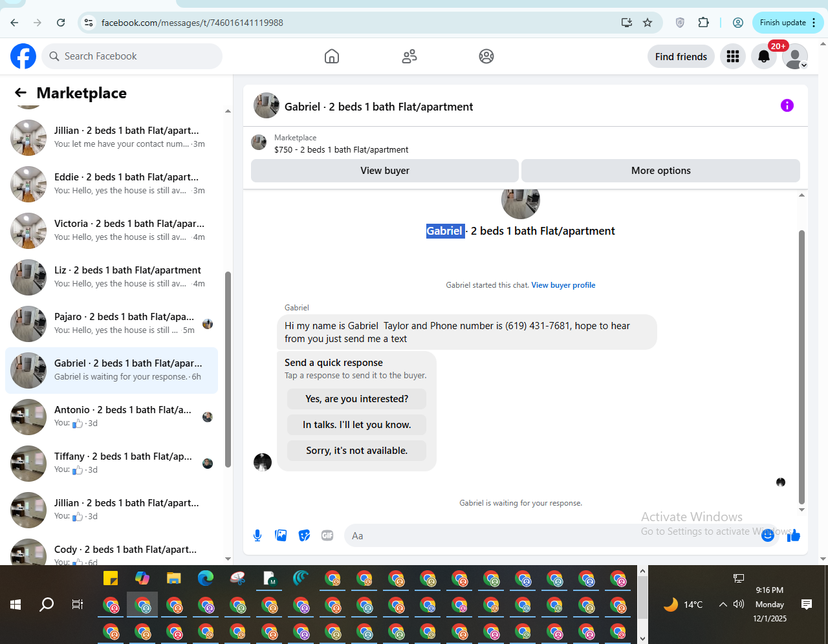Image resolution: width=828 pixels, height=644 pixels.
Task: Click the Finish update button
Action: pos(788,23)
